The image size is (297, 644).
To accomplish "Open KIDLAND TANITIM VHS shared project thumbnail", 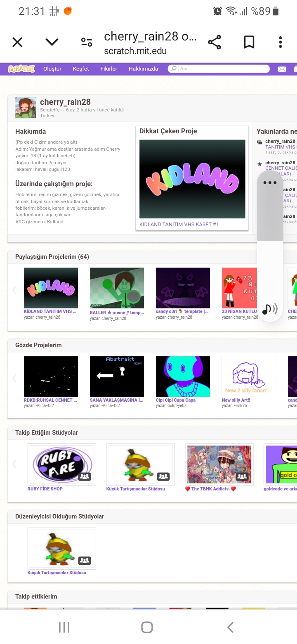I will pyautogui.click(x=51, y=288).
